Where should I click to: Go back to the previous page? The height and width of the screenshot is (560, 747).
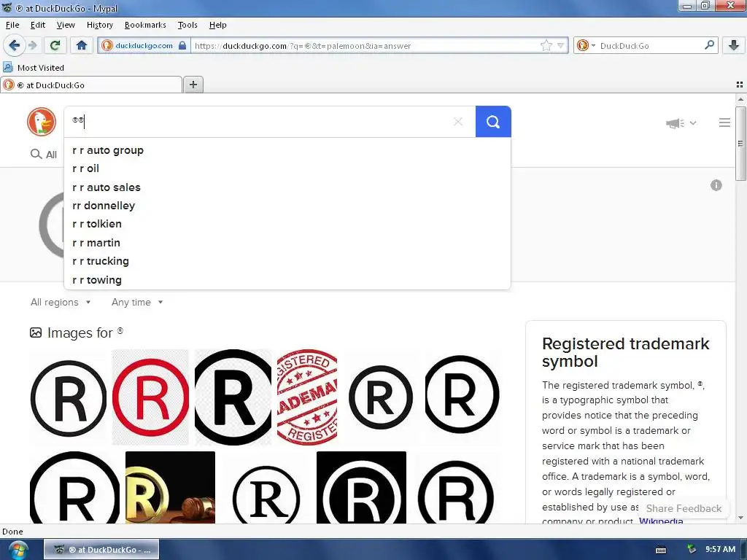click(15, 45)
